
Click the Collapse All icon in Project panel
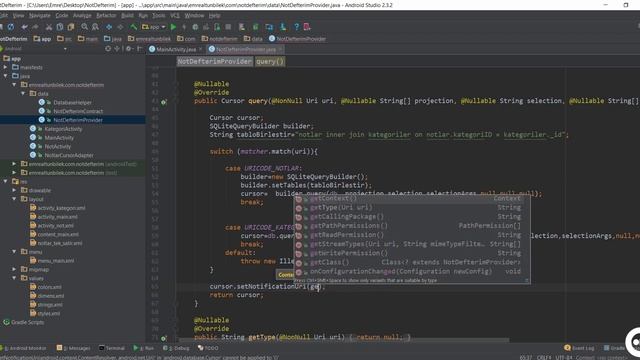pos(117,49)
